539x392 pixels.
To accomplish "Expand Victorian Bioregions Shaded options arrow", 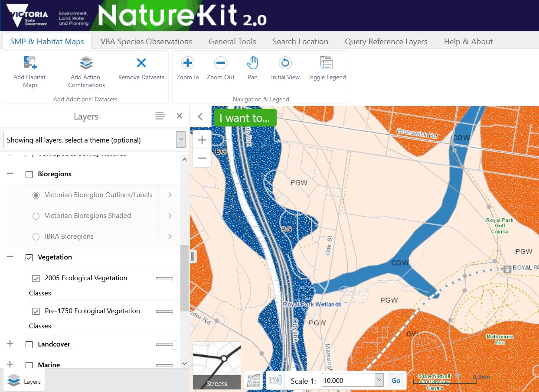I will pyautogui.click(x=170, y=216).
